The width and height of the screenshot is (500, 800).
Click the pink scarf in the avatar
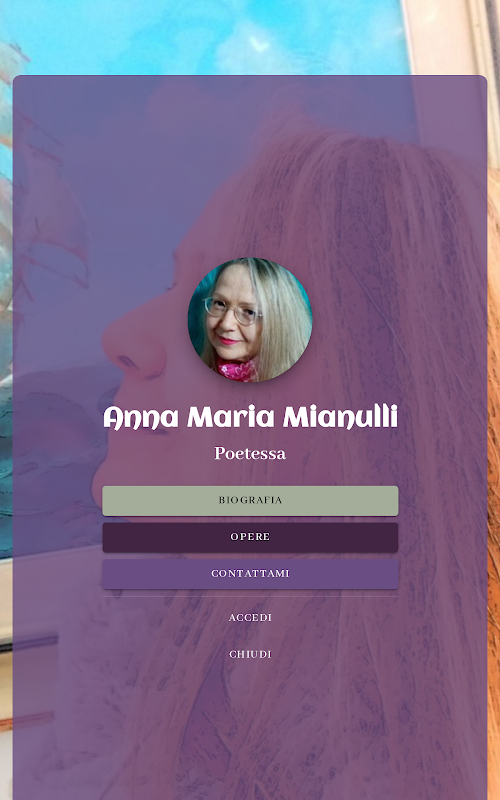236,370
